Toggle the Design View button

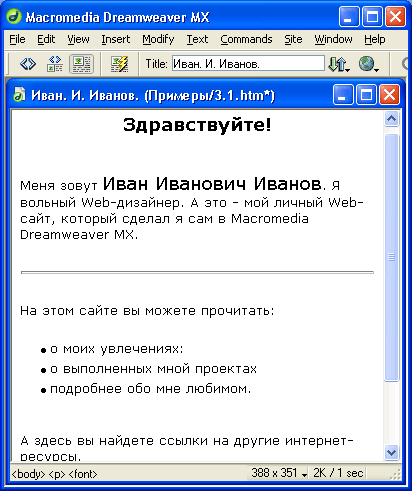coord(81,63)
